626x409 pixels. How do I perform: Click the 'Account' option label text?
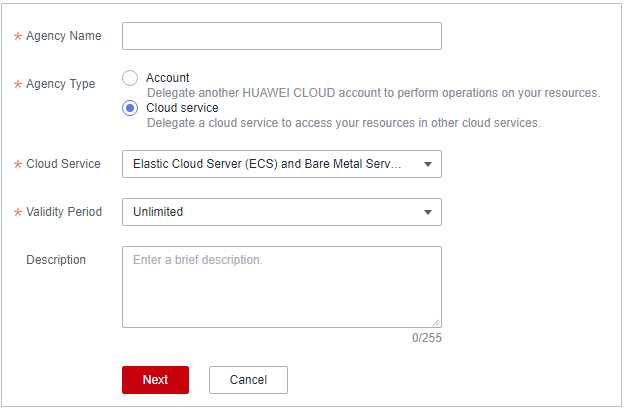click(167, 78)
